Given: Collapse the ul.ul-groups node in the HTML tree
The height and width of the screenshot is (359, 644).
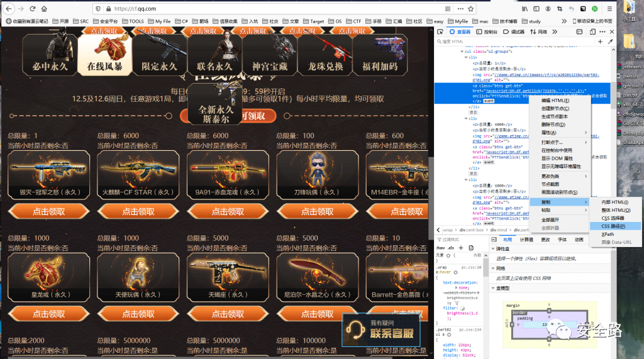Looking at the screenshot, I should click(462, 52).
